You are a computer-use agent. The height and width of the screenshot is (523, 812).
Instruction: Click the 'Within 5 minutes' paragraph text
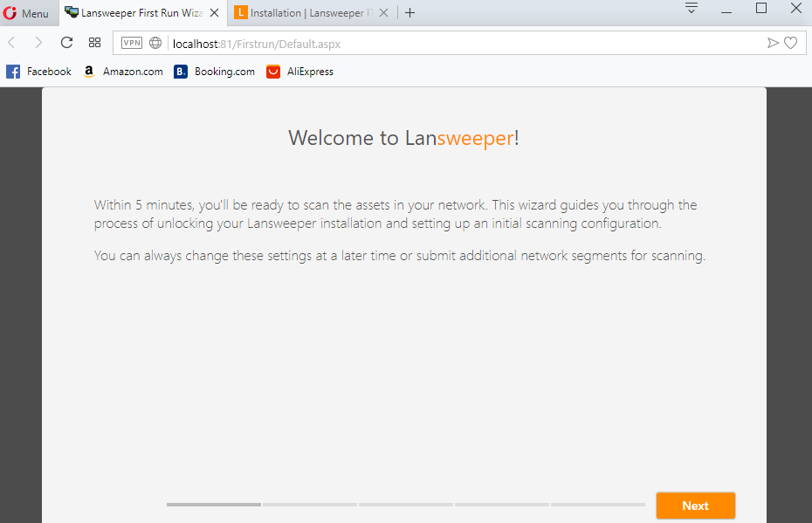[396, 215]
